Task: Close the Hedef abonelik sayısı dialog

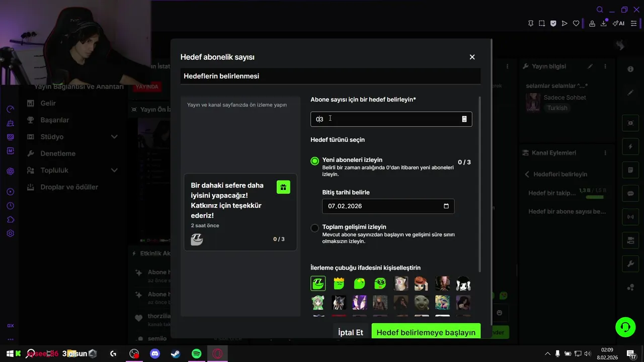Action: click(x=472, y=57)
